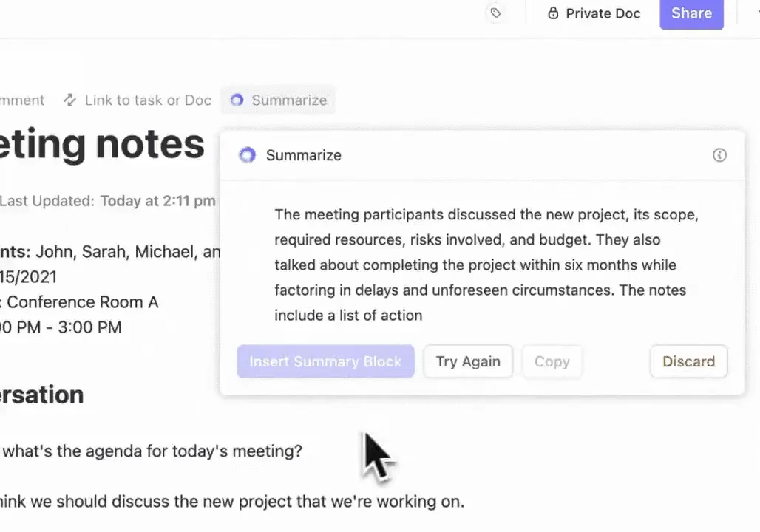Open the info icon in the Summarize panel
Screen dimensions: 760x532
(719, 155)
